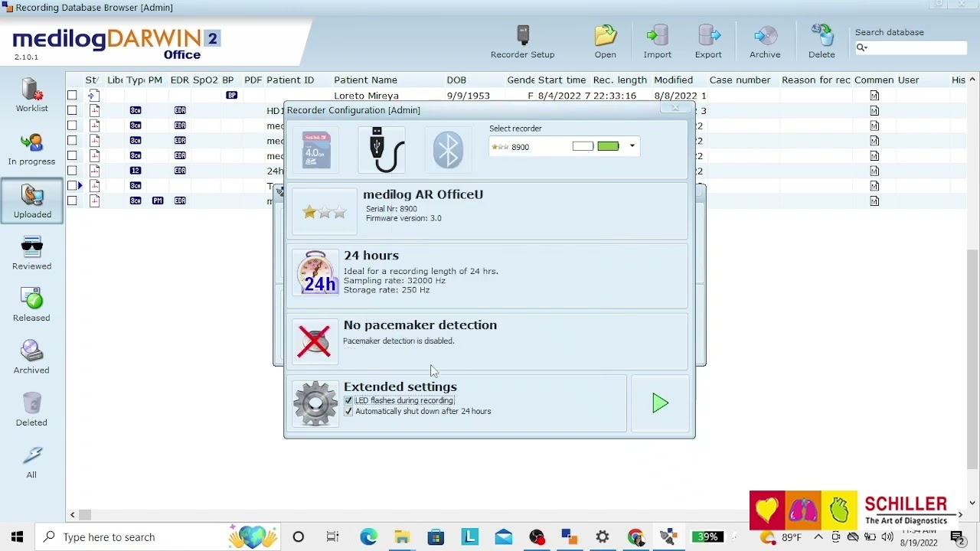Sort by Reason for rec column header
Screen dimensions: 980x551
coord(815,80)
